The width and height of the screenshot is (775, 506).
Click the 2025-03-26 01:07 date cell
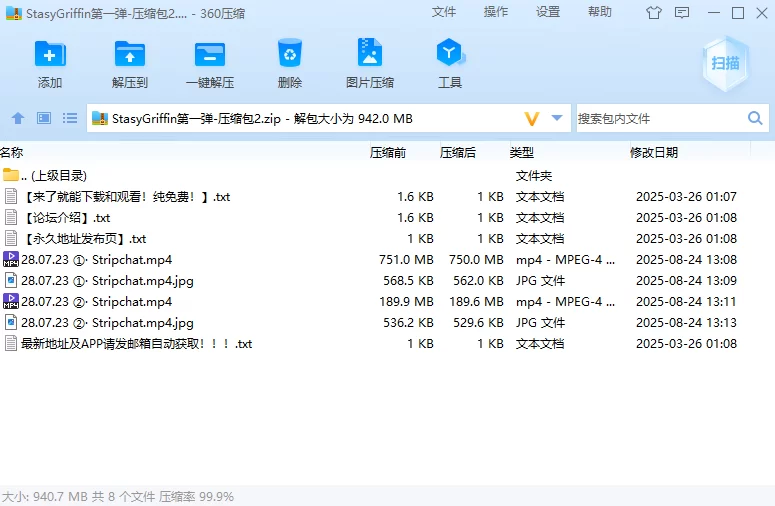(x=687, y=197)
